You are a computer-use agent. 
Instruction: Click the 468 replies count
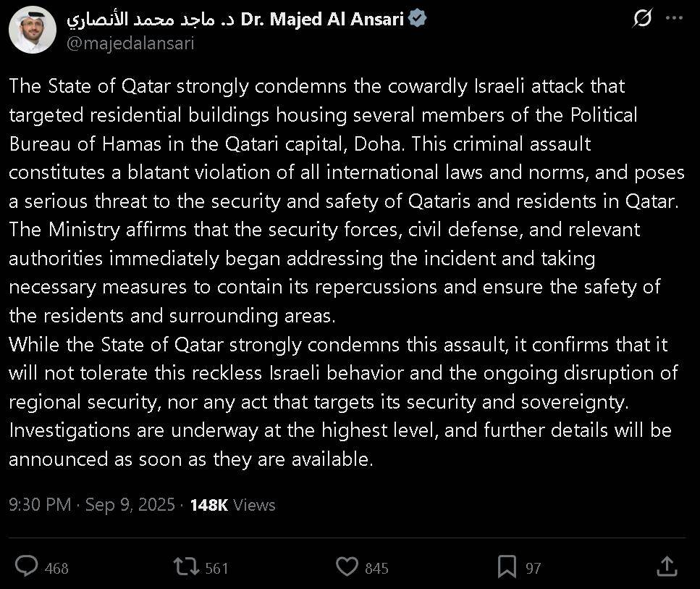pos(56,569)
